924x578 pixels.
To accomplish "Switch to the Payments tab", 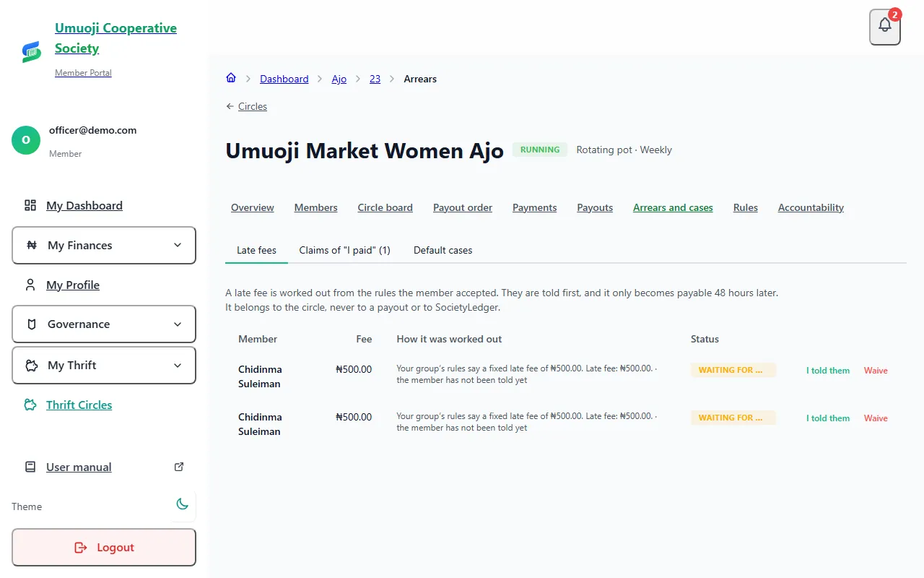I will coord(535,207).
